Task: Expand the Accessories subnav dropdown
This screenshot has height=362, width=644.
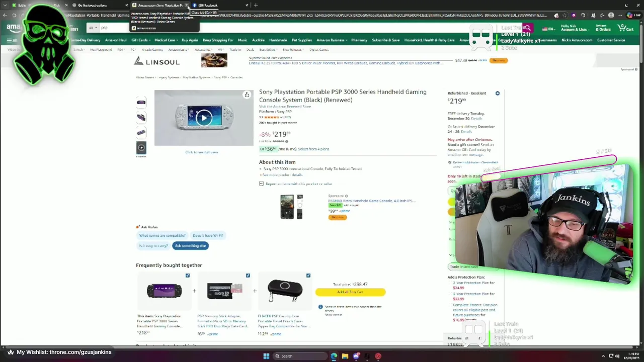Action: point(203,50)
